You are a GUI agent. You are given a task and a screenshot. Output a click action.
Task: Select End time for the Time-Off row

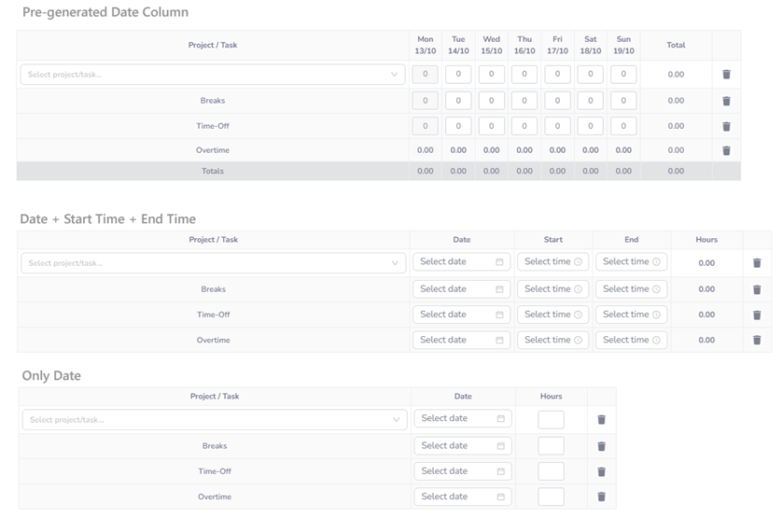tap(631, 315)
